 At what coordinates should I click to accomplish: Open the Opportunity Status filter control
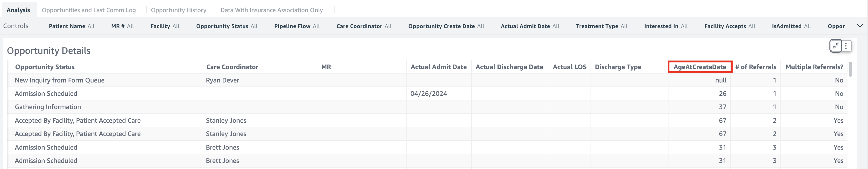[x=226, y=26]
